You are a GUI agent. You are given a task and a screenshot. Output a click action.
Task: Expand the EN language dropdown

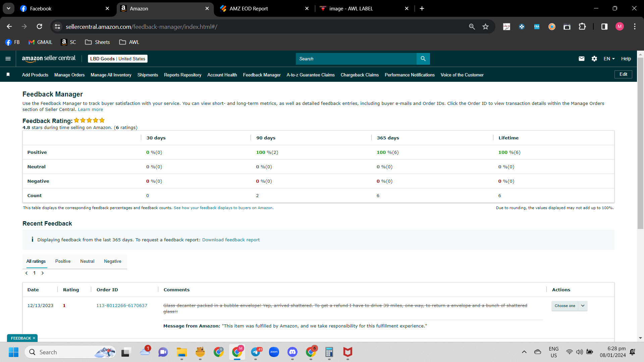609,59
